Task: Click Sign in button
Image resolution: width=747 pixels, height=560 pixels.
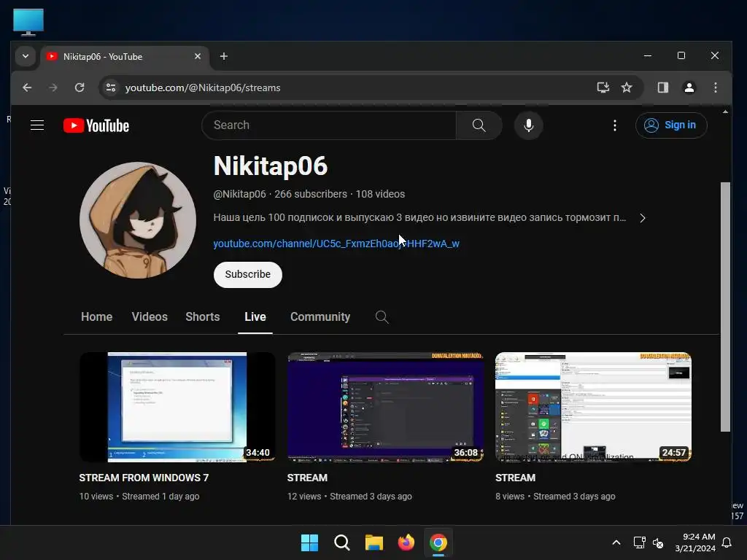Action: click(x=671, y=125)
